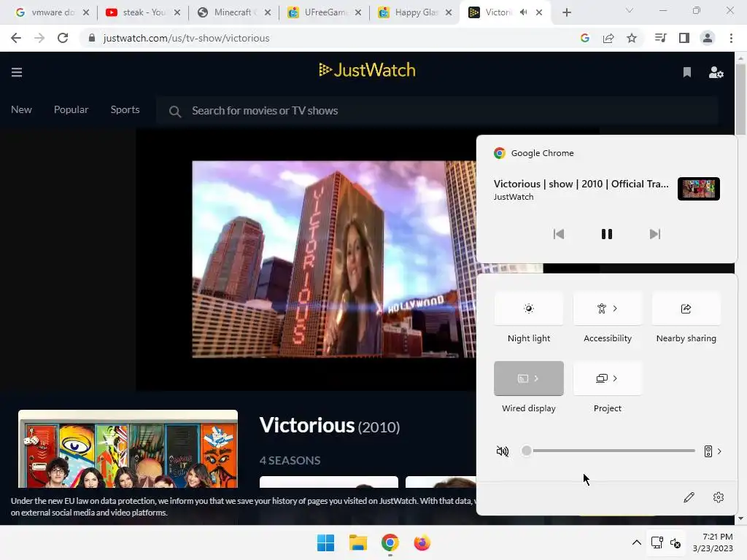This screenshot has height=560, width=747.
Task: Bookmark this tab with the star icon
Action: (x=632, y=38)
